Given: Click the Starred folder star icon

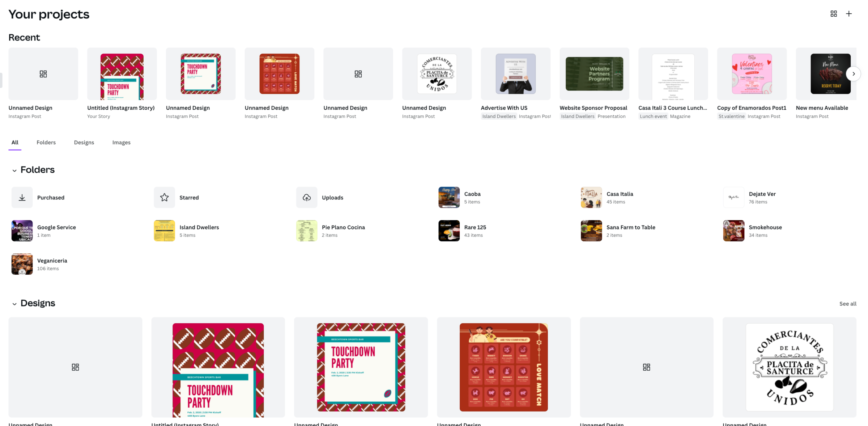Looking at the screenshot, I should [165, 197].
